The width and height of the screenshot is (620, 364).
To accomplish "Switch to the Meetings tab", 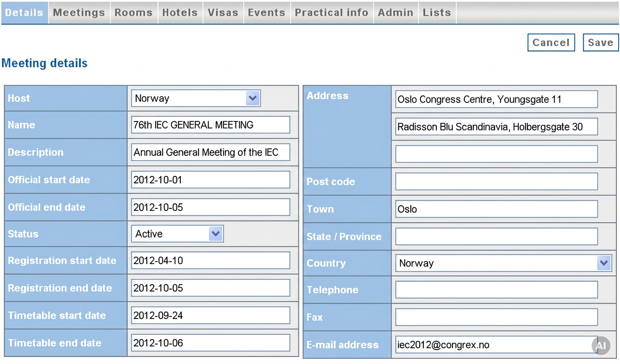I will [79, 13].
